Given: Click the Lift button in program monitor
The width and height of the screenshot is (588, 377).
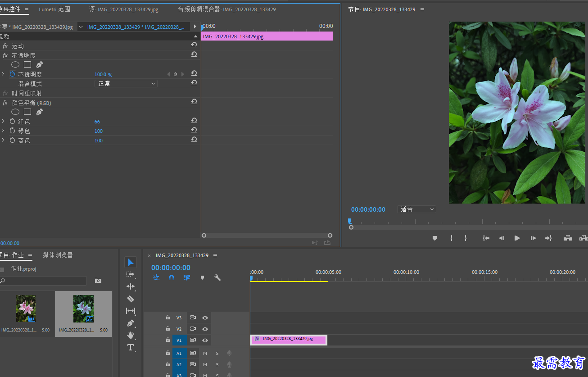Looking at the screenshot, I should point(568,238).
